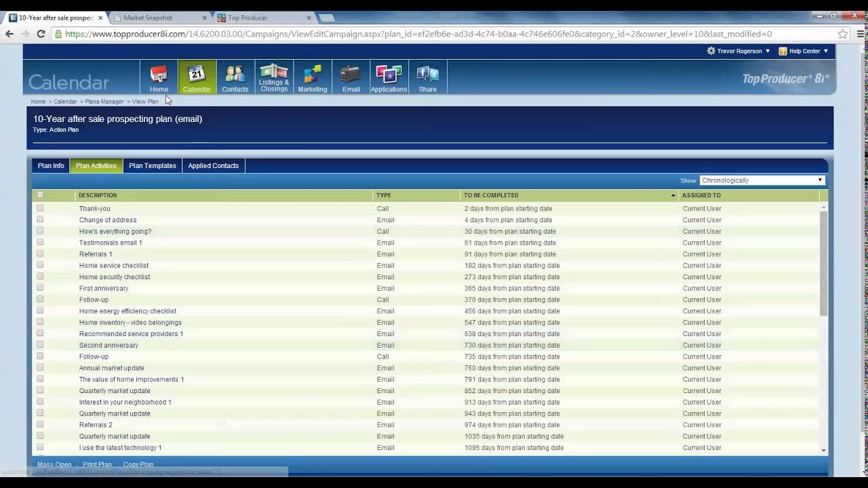Click the Calendar breadcrumb link

[x=65, y=102]
